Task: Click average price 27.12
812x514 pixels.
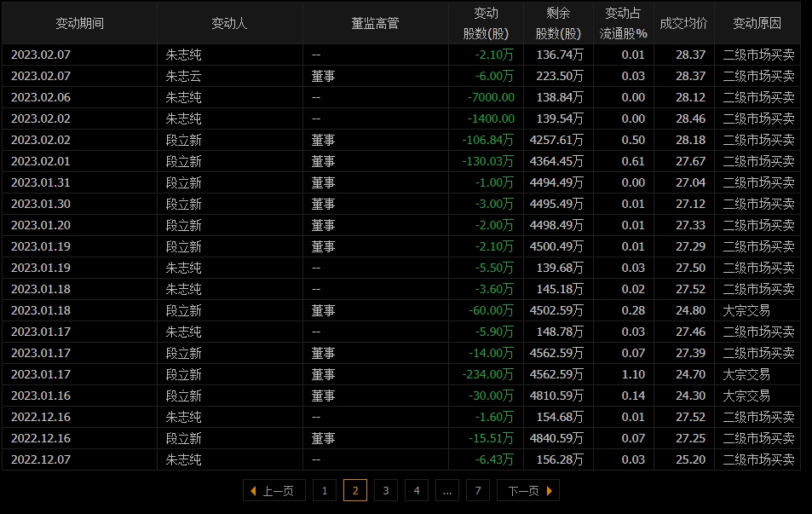Action: pyautogui.click(x=690, y=204)
